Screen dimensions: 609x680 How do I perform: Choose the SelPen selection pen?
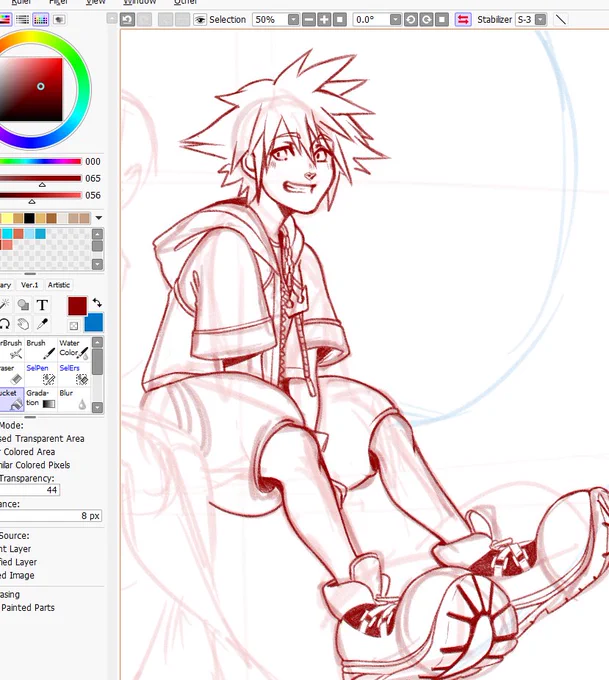(41, 374)
